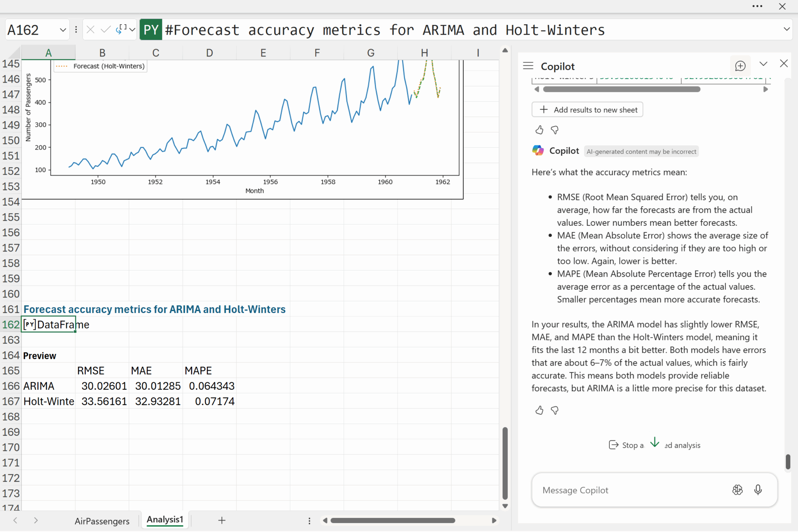This screenshot has height=532, width=798.
Task: Select the Analysis1 sheet tab
Action: [165, 520]
